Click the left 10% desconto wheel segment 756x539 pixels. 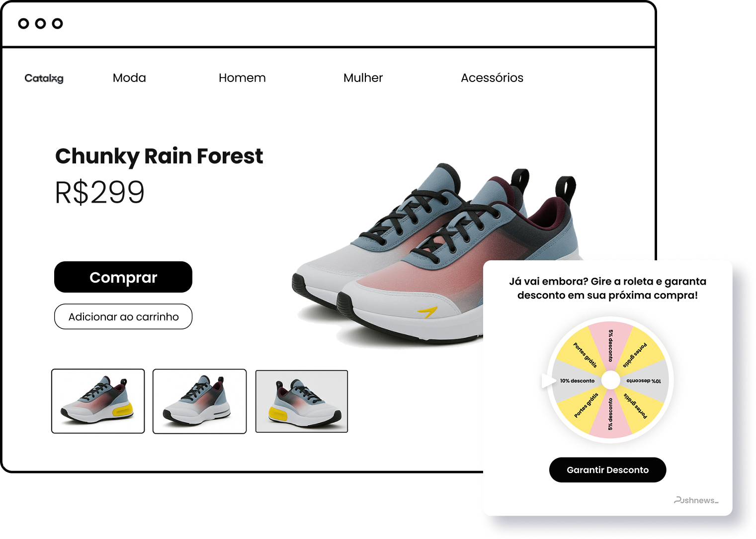pyautogui.click(x=577, y=381)
